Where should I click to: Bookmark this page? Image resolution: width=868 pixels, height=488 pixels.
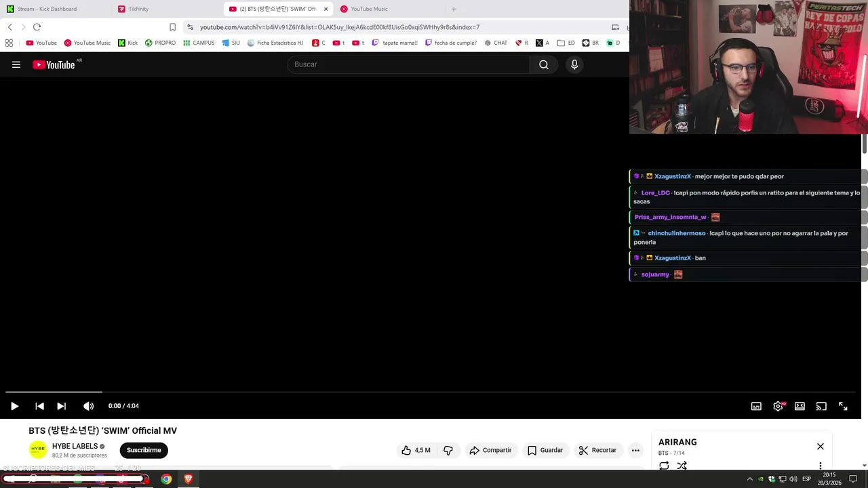pyautogui.click(x=172, y=27)
